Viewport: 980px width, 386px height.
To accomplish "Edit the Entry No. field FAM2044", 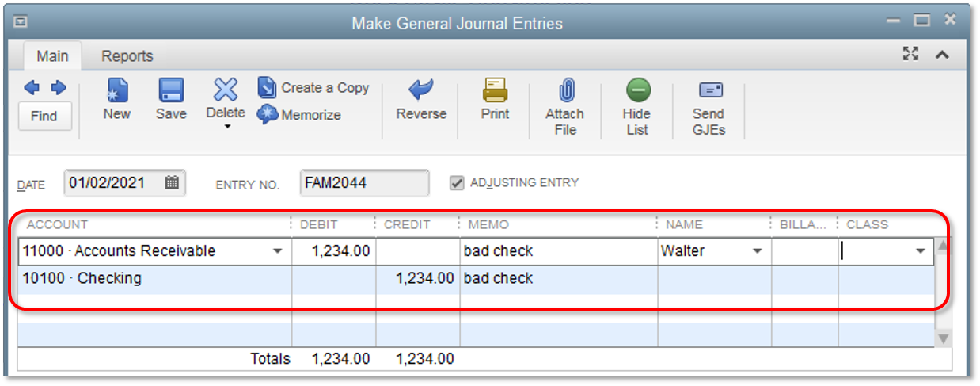I will (365, 183).
